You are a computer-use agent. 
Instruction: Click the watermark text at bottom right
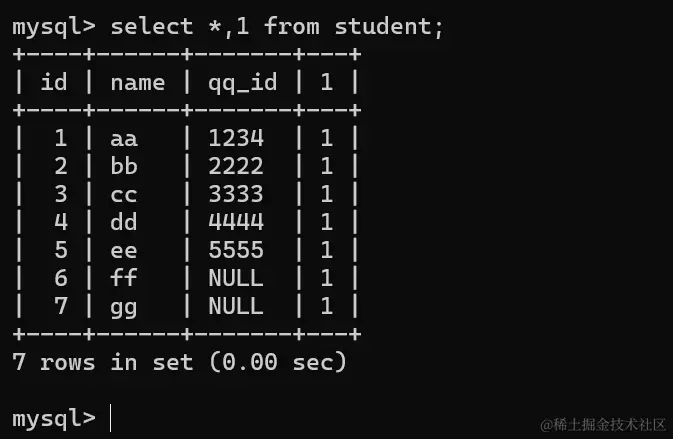pos(603,424)
